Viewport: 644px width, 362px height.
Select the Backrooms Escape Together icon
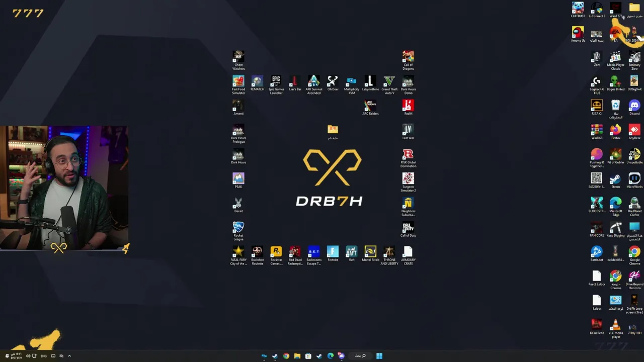pos(313,255)
